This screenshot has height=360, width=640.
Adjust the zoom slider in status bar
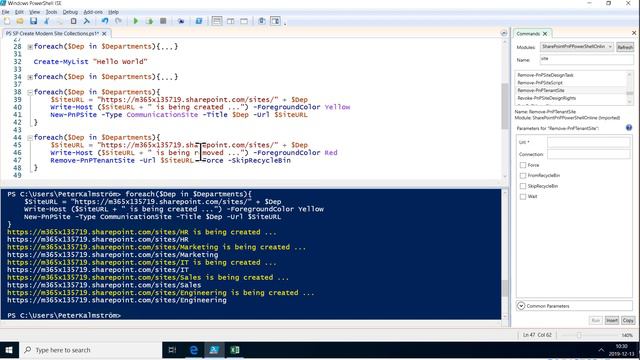579,335
